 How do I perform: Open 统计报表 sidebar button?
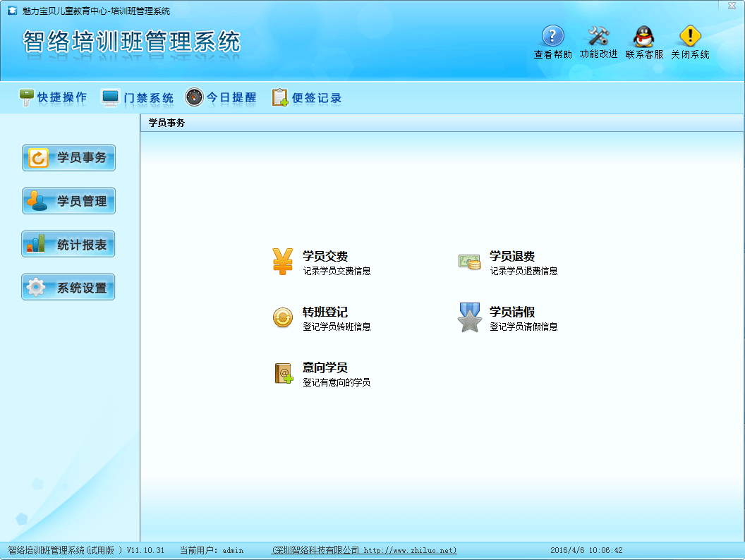coord(68,245)
